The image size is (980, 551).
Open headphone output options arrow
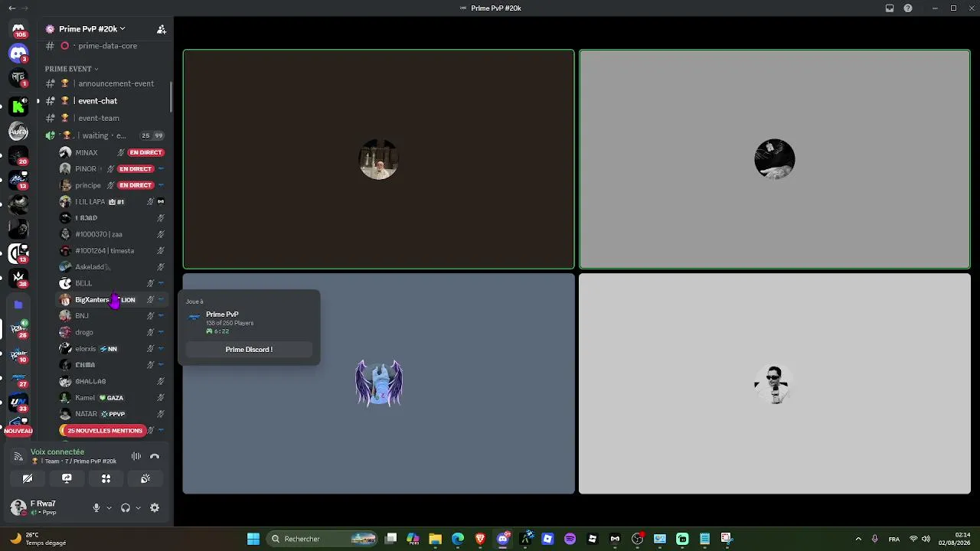(x=138, y=507)
